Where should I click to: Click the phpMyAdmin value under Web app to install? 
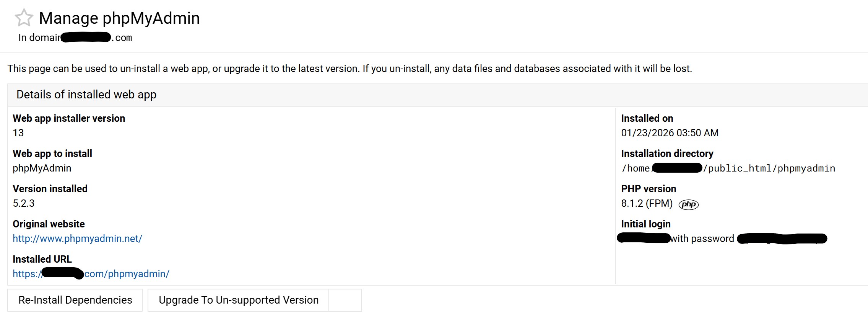pos(42,168)
